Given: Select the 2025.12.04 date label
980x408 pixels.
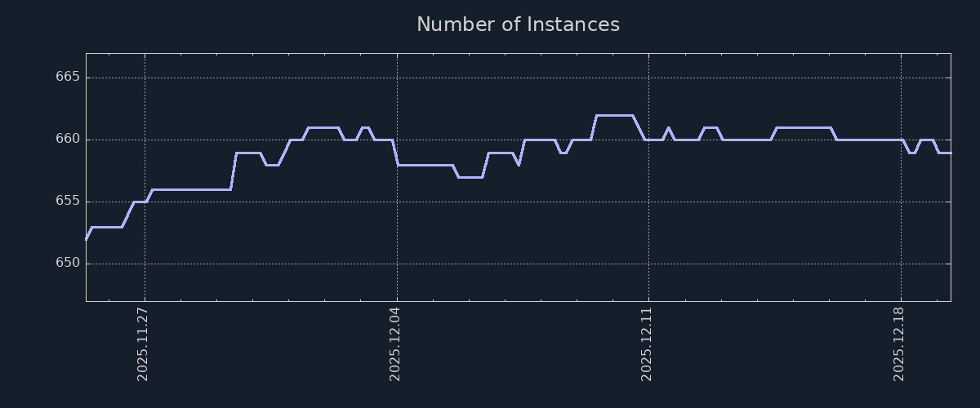Looking at the screenshot, I should 395,344.
